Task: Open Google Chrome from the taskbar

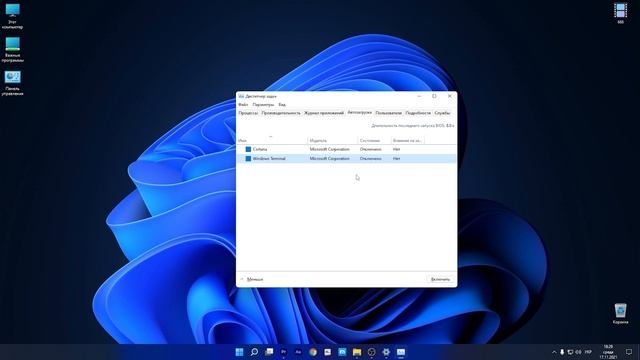Action: coord(313,352)
